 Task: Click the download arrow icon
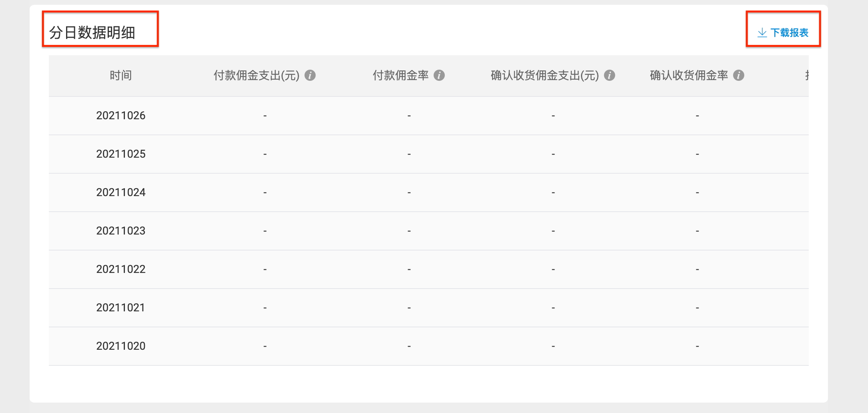pyautogui.click(x=762, y=33)
